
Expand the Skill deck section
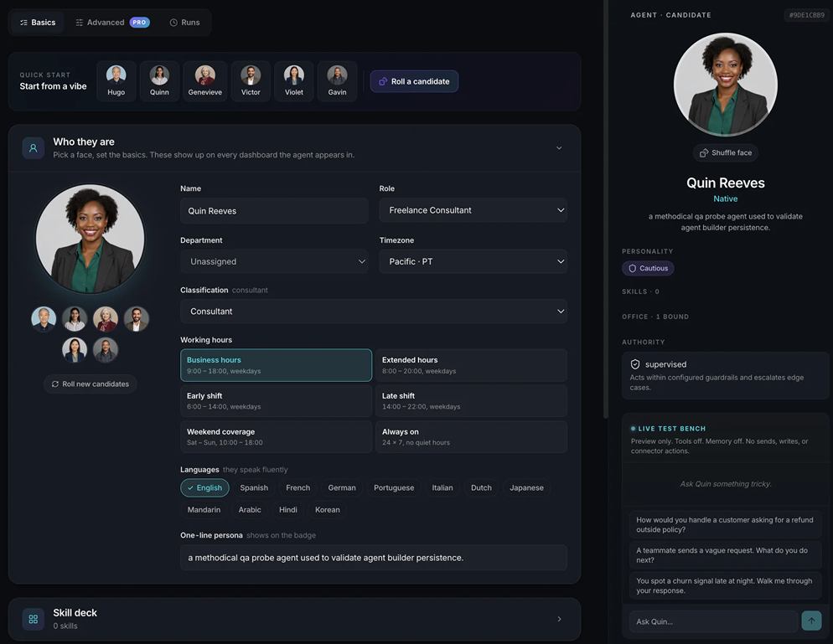click(559, 619)
